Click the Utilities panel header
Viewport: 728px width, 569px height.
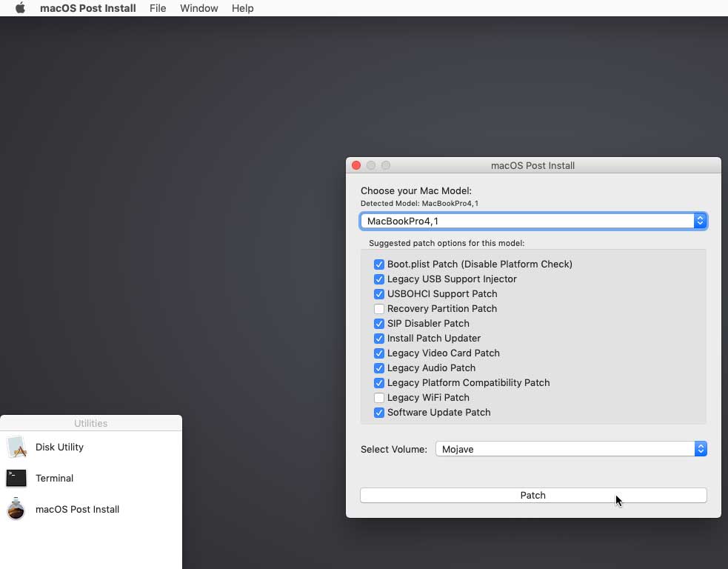91,423
